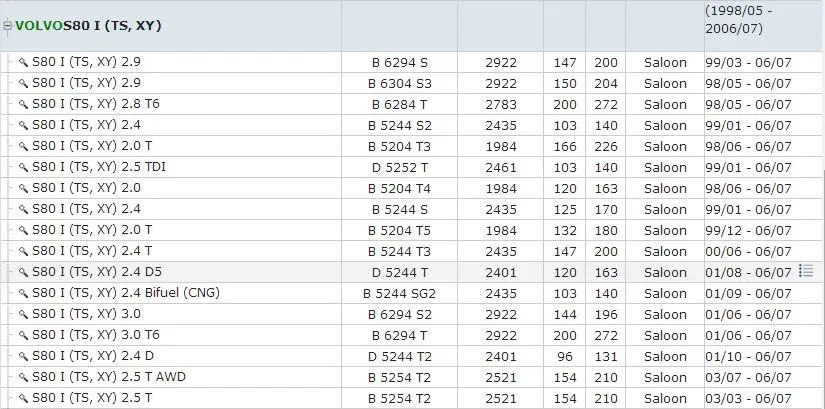Screen dimensions: 825x409
Task: Open S80 I (TS, XY) 2.5 T AWD entry
Action: pyautogui.click(x=109, y=377)
